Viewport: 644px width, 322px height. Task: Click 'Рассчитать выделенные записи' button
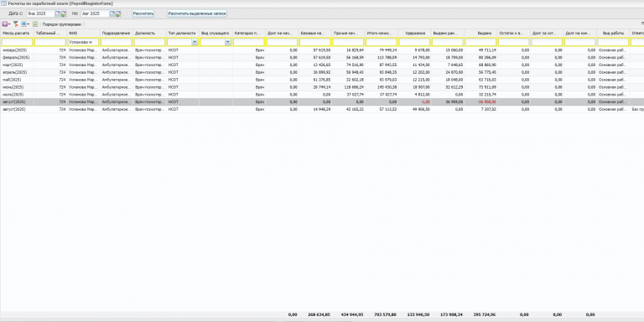[197, 13]
